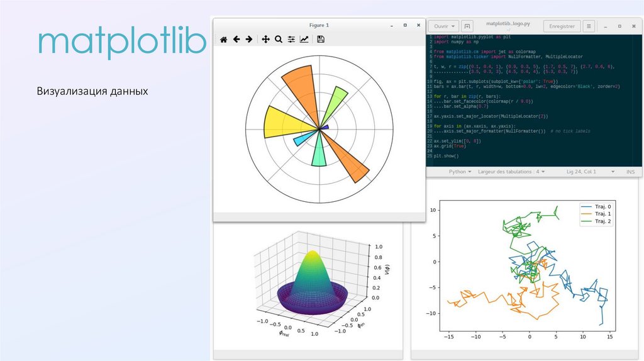Click the Визуализация данных subtitle
644x361 pixels.
[x=92, y=91]
